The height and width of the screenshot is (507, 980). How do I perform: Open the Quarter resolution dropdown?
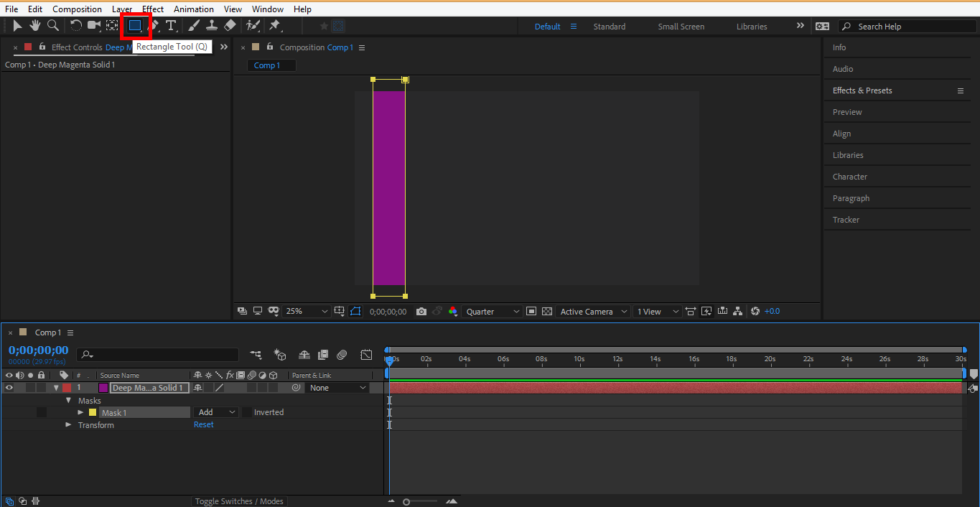pos(493,312)
